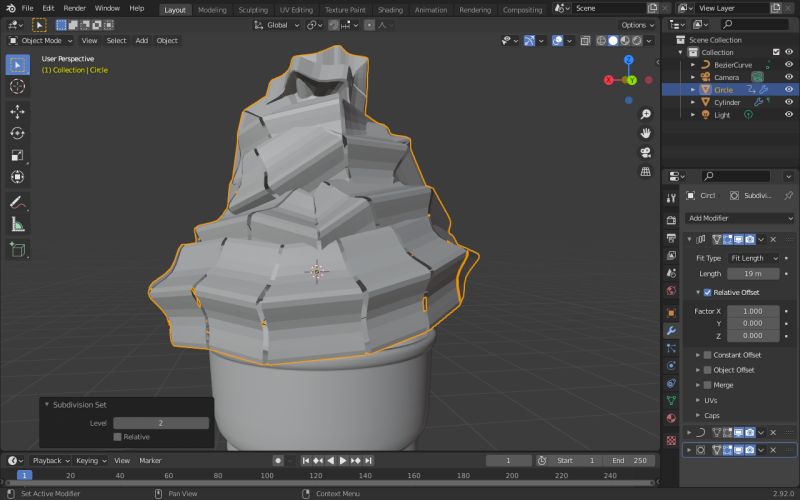The width and height of the screenshot is (800, 500).
Task: Hide the BezierCurve in viewport
Action: coord(789,65)
